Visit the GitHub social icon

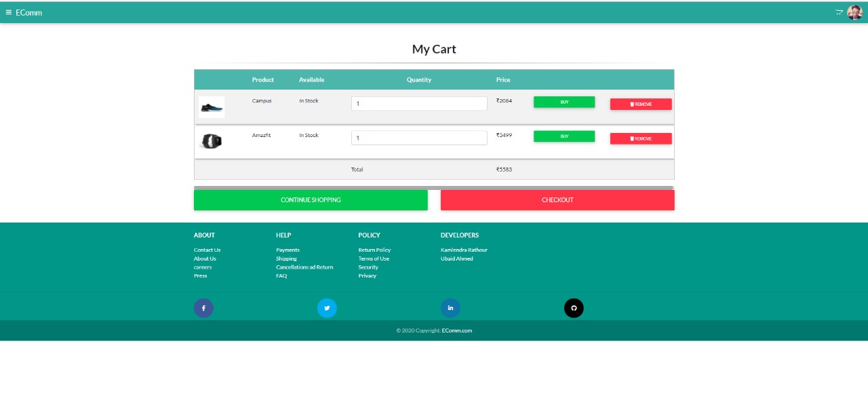pyautogui.click(x=574, y=308)
